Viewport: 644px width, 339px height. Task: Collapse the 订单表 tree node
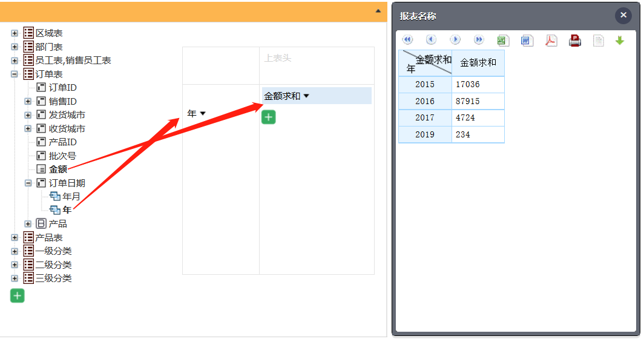coord(15,74)
